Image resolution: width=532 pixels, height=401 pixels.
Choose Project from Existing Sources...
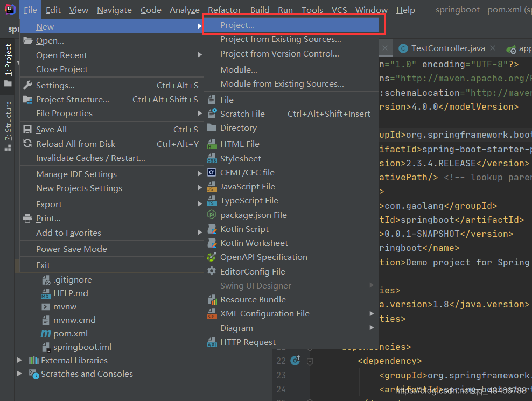tap(291, 39)
